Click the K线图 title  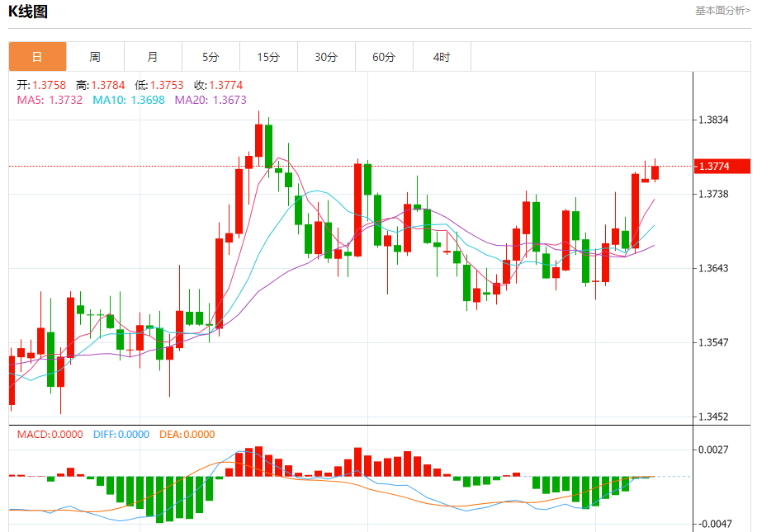pyautogui.click(x=28, y=11)
